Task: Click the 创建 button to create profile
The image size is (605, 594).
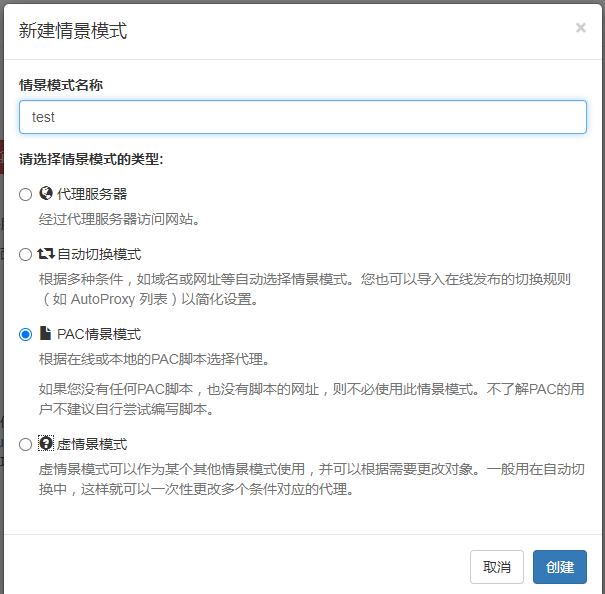Action: [559, 567]
